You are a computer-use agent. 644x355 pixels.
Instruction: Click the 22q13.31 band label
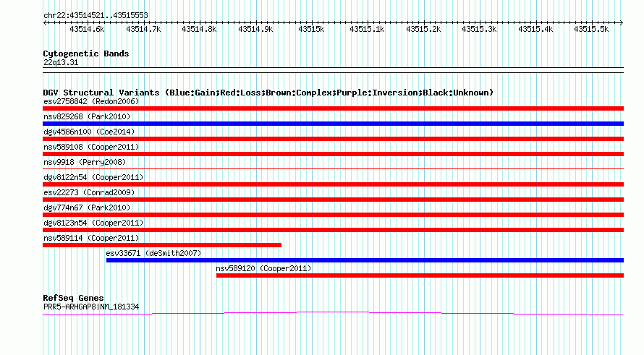[x=61, y=62]
